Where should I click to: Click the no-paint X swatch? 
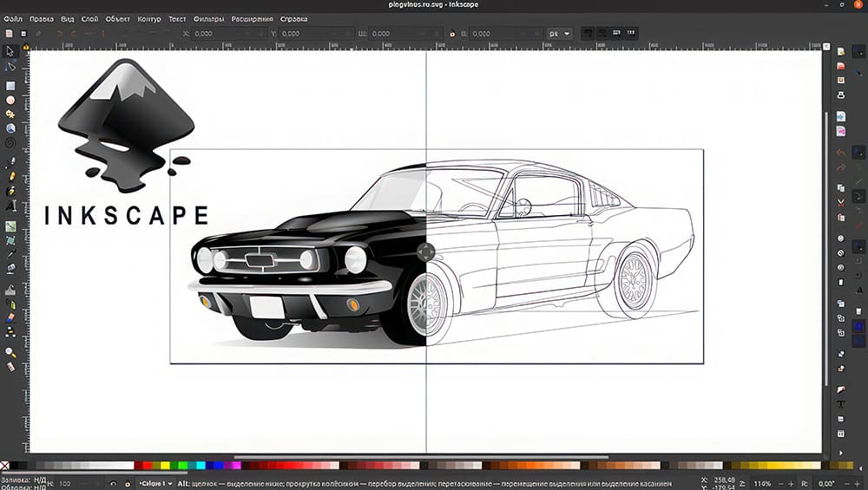pyautogui.click(x=4, y=466)
